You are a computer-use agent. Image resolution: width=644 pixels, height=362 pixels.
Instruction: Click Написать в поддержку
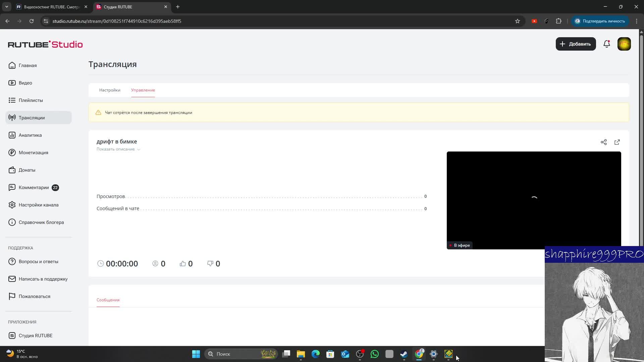39,279
